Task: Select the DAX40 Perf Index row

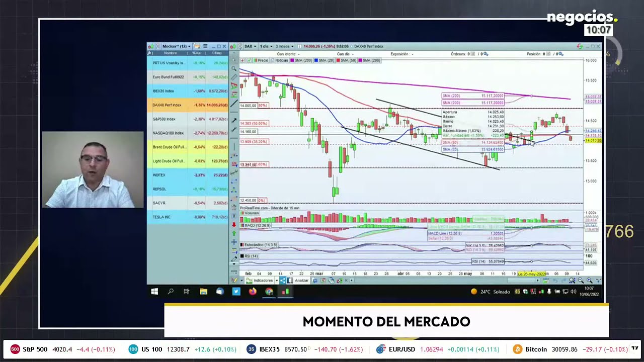Action: pos(188,105)
